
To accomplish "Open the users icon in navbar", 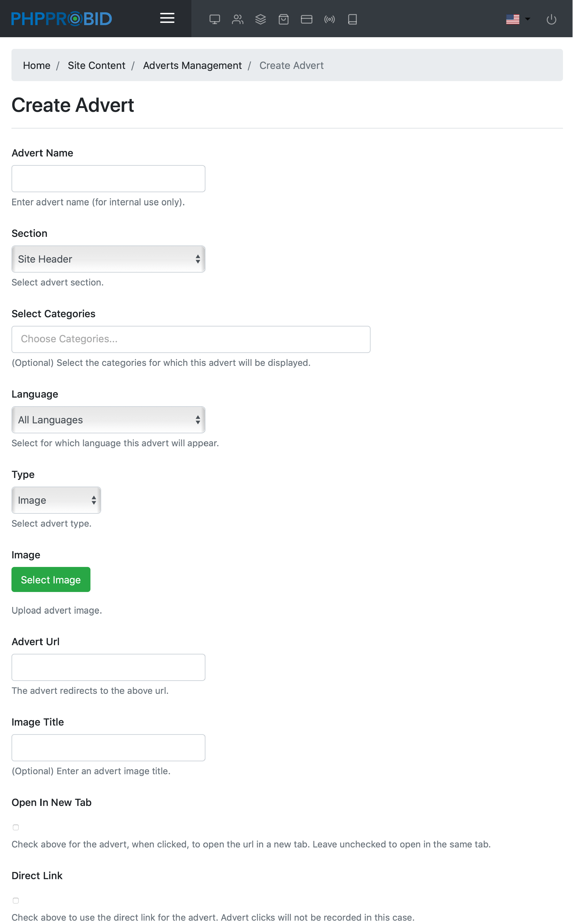I will [x=238, y=19].
